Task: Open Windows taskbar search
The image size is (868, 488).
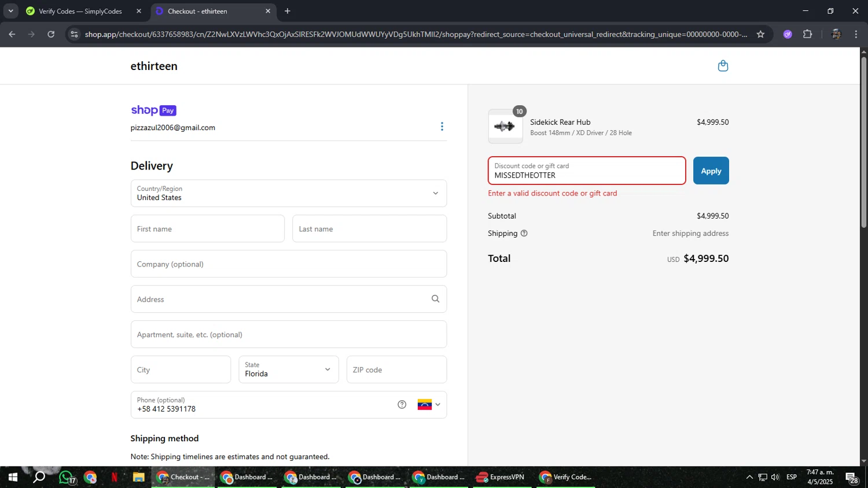Action: coord(39,478)
